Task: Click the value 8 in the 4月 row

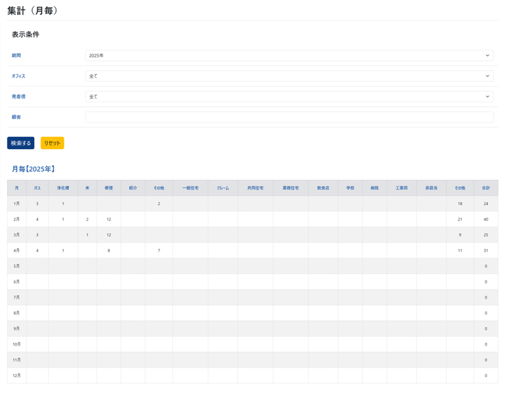Action: coord(109,251)
